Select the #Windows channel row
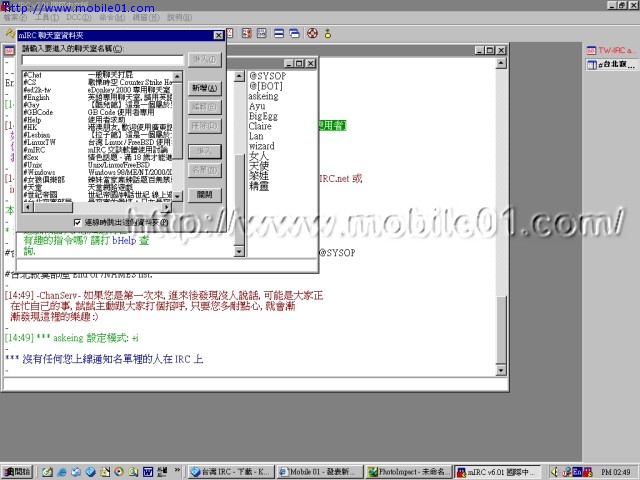 (x=98, y=172)
